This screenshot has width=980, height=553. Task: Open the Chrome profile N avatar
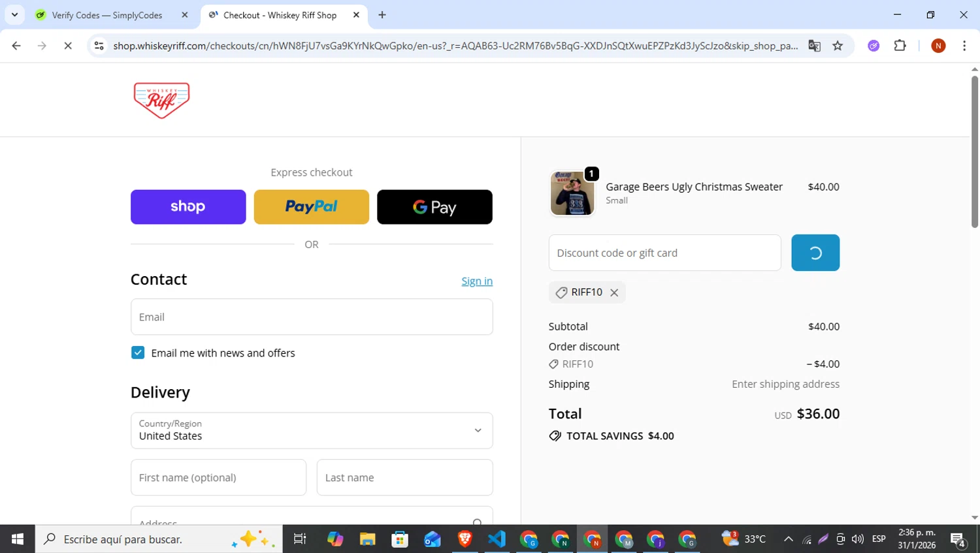click(938, 46)
